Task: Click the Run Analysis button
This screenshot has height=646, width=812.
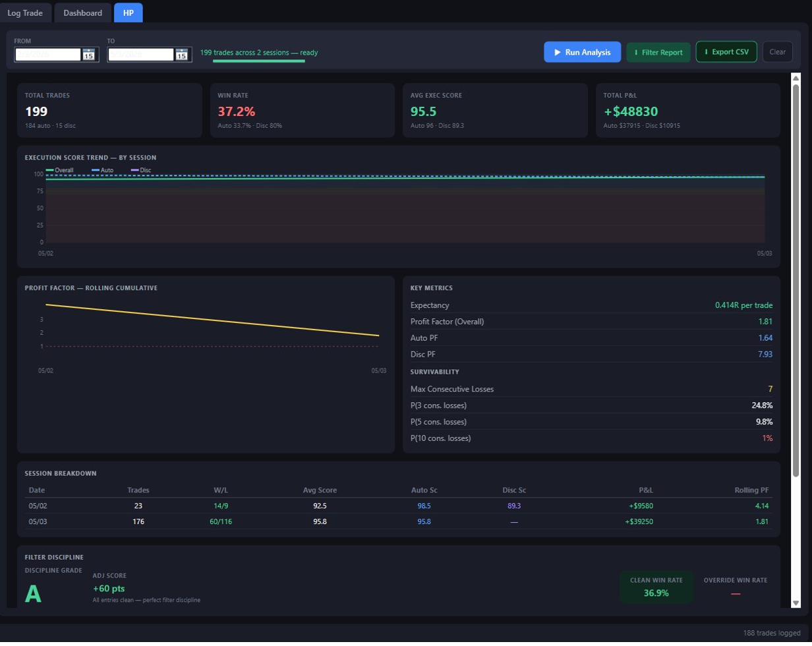Action: (583, 52)
